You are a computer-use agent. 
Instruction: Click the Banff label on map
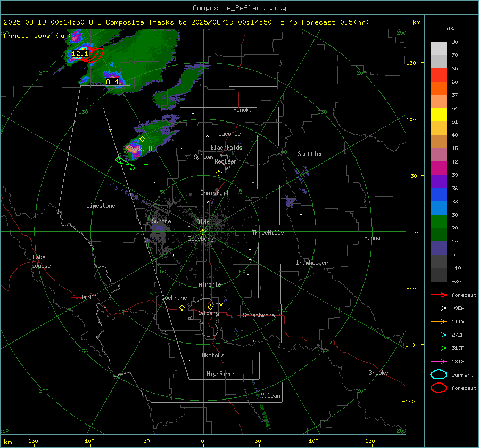tap(88, 297)
